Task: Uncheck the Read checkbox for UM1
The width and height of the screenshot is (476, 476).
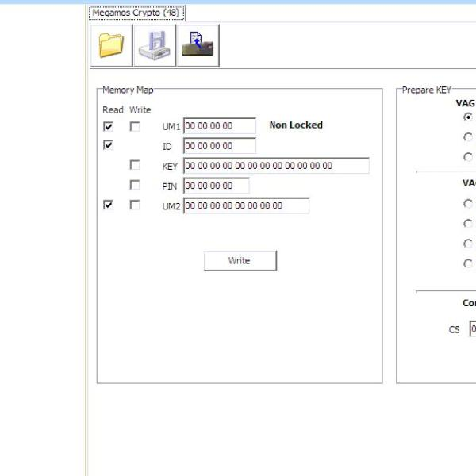Action: (109, 126)
